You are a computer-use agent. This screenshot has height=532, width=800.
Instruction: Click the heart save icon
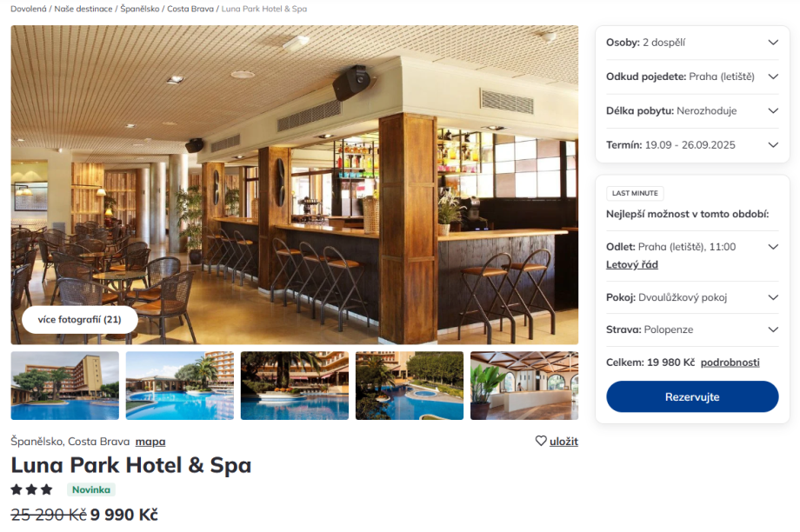click(x=541, y=441)
